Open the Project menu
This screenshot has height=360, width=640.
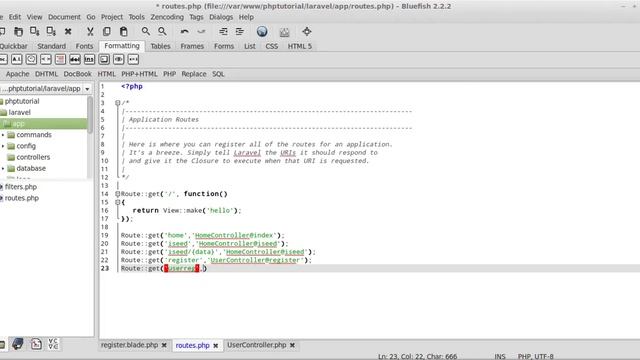coord(112,17)
